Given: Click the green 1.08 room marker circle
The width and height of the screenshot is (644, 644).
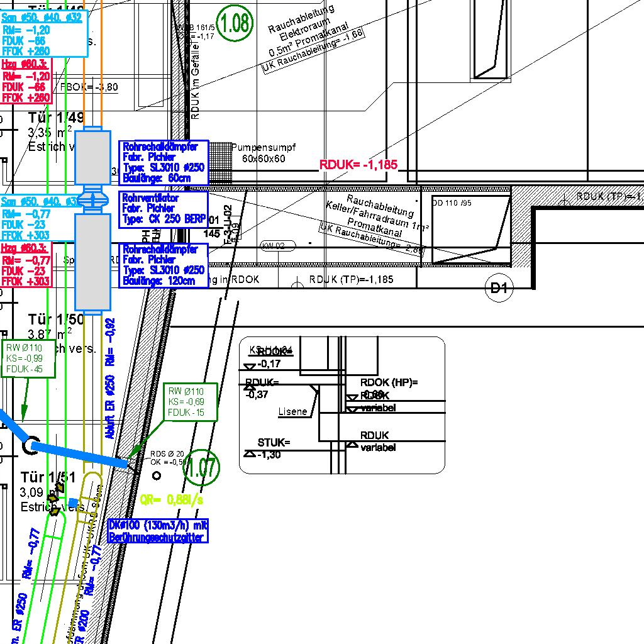Looking at the screenshot, I should click(236, 24).
